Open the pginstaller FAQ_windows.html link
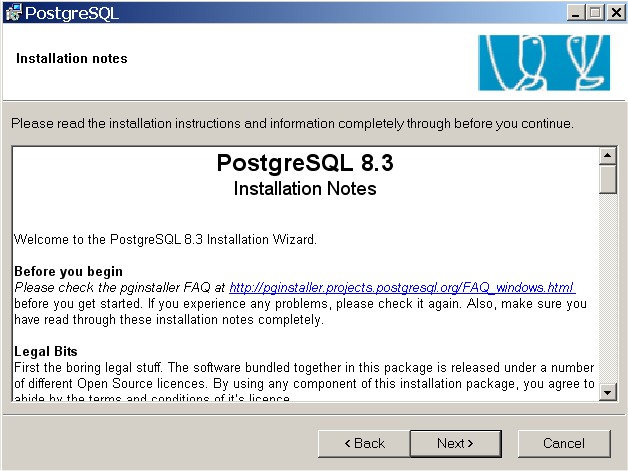The height and width of the screenshot is (471, 628). point(402,288)
